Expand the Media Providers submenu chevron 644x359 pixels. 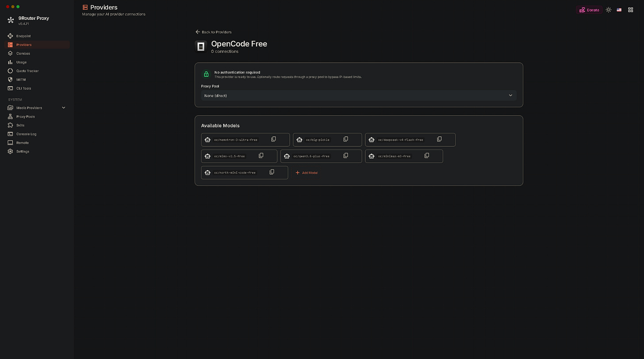(x=63, y=108)
